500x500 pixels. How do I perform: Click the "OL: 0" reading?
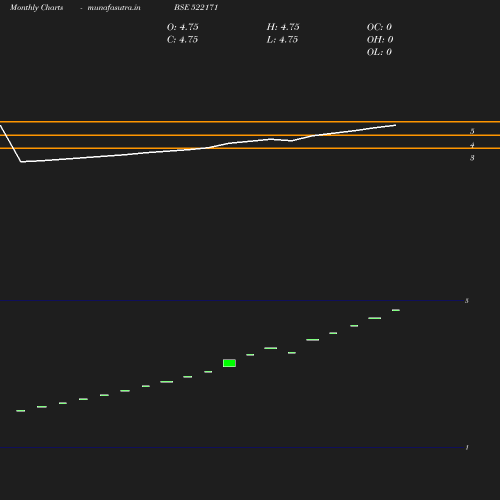(x=379, y=52)
